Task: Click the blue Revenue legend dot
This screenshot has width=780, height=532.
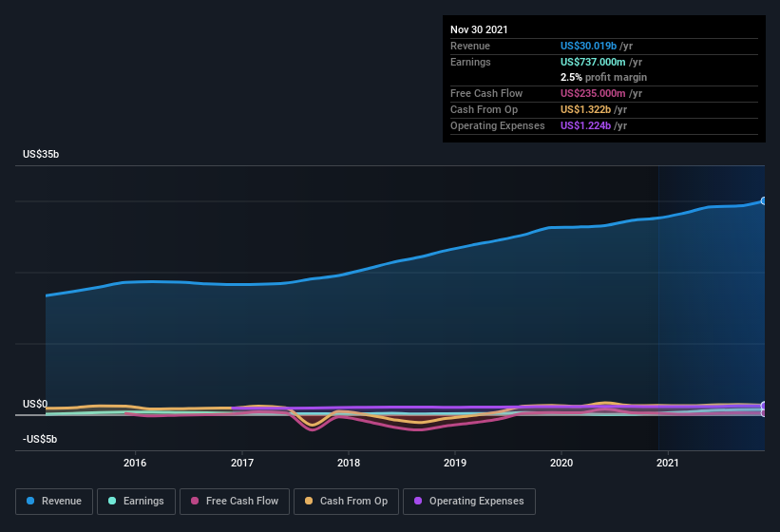Action: (x=30, y=501)
